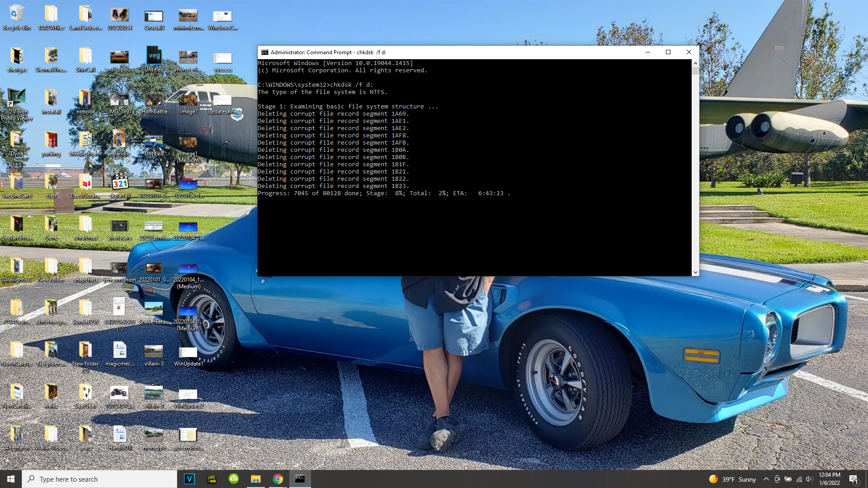Click the Command Prompt title bar icon
The height and width of the screenshot is (488, 868).
265,52
